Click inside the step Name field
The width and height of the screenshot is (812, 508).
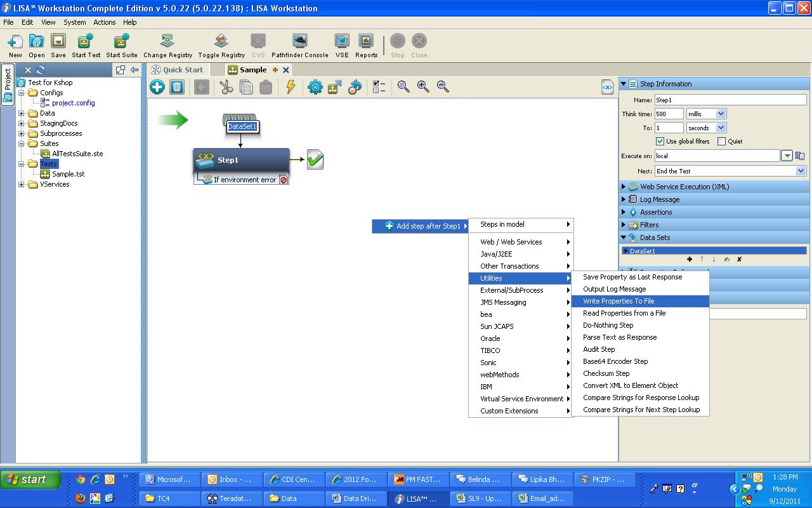[730, 99]
